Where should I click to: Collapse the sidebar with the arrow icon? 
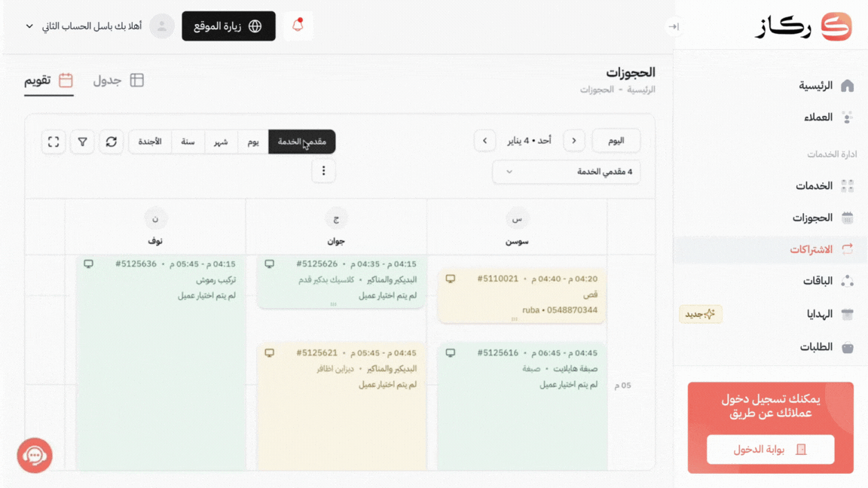[674, 26]
